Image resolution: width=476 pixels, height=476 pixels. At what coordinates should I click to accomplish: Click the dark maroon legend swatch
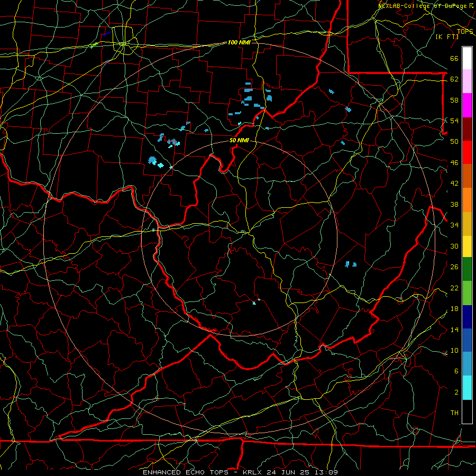pos(467,129)
